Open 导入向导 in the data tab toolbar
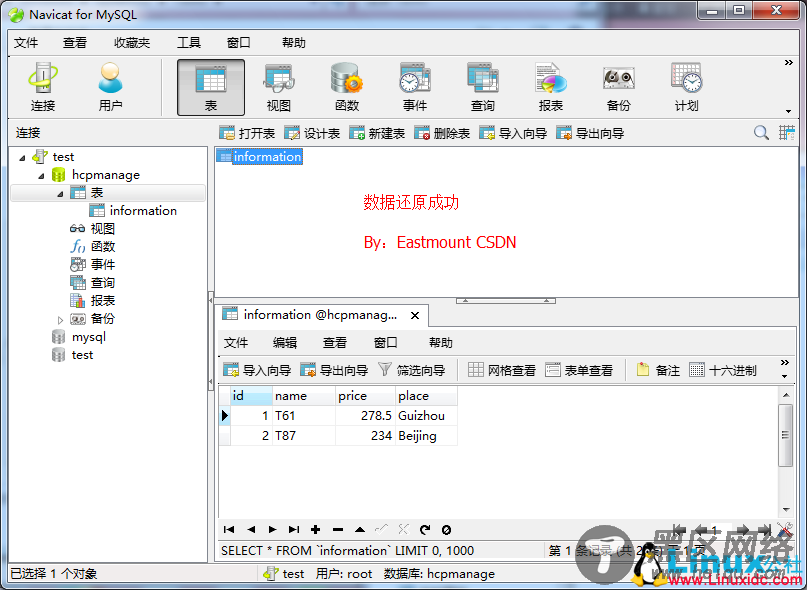This screenshot has height=590, width=807. pyautogui.click(x=257, y=370)
